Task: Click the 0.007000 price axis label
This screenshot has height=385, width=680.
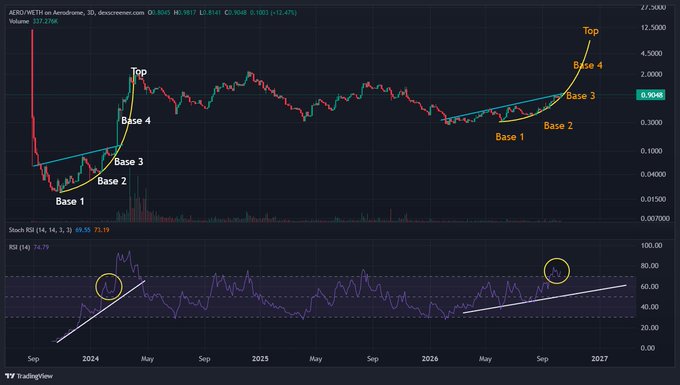Action: 655,219
